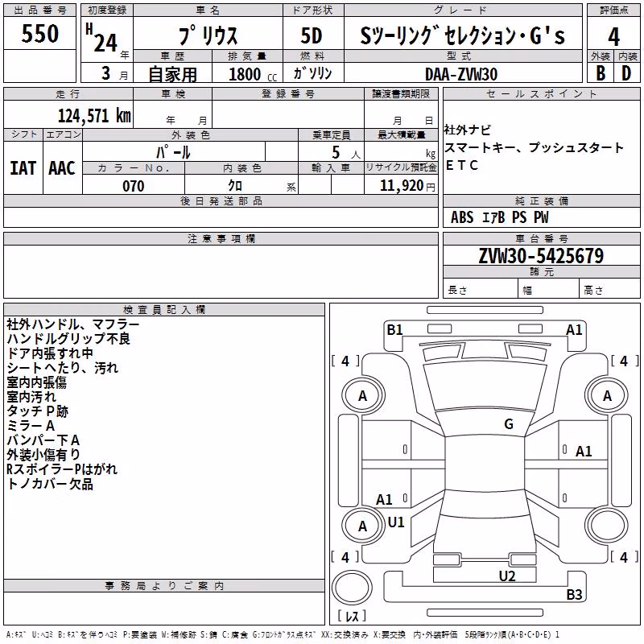Click the rear-right wheel circle without a letter
Viewport: 644px width, 644px height.
[607, 526]
